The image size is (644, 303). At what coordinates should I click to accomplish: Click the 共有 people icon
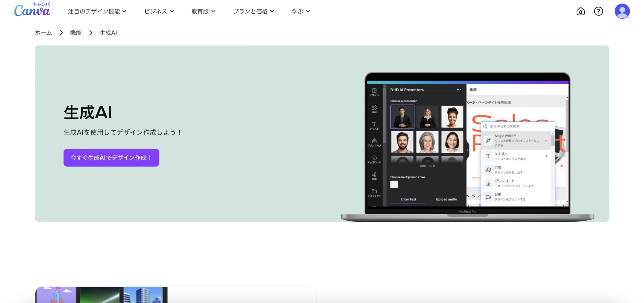coord(488,170)
